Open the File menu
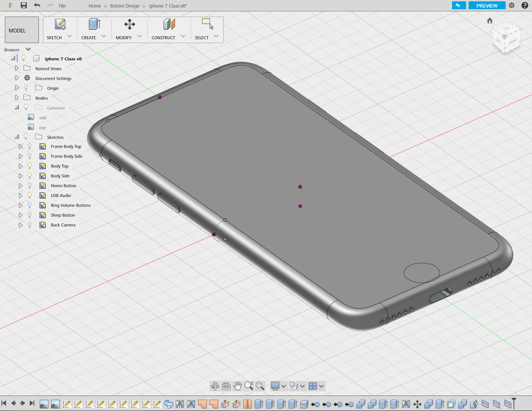532x411 pixels. point(62,6)
